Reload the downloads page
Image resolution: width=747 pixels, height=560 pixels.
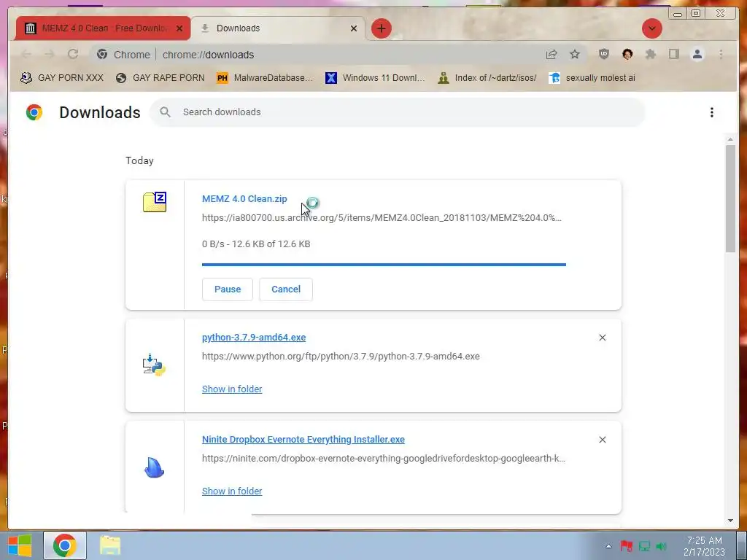[73, 54]
